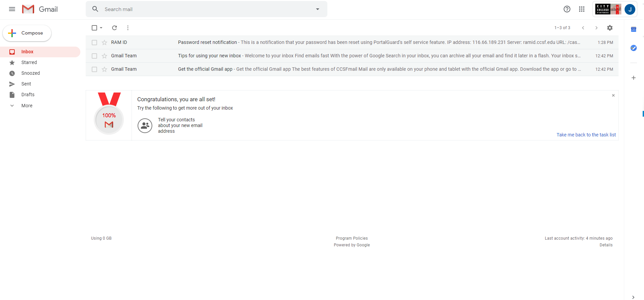This screenshot has height=300, width=644.
Task: Click Take me back to the task list
Action: click(x=586, y=135)
